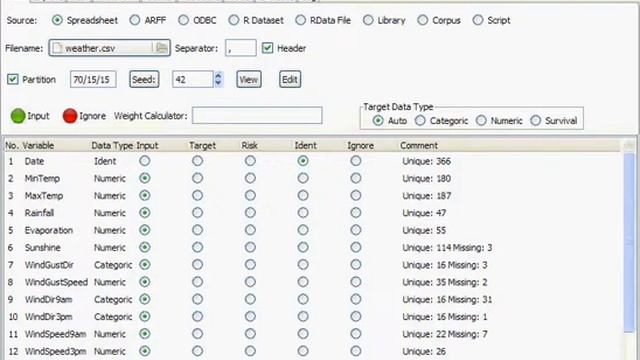Ignore the WindGustSpeed variable
This screenshot has width=640, height=360.
click(356, 282)
